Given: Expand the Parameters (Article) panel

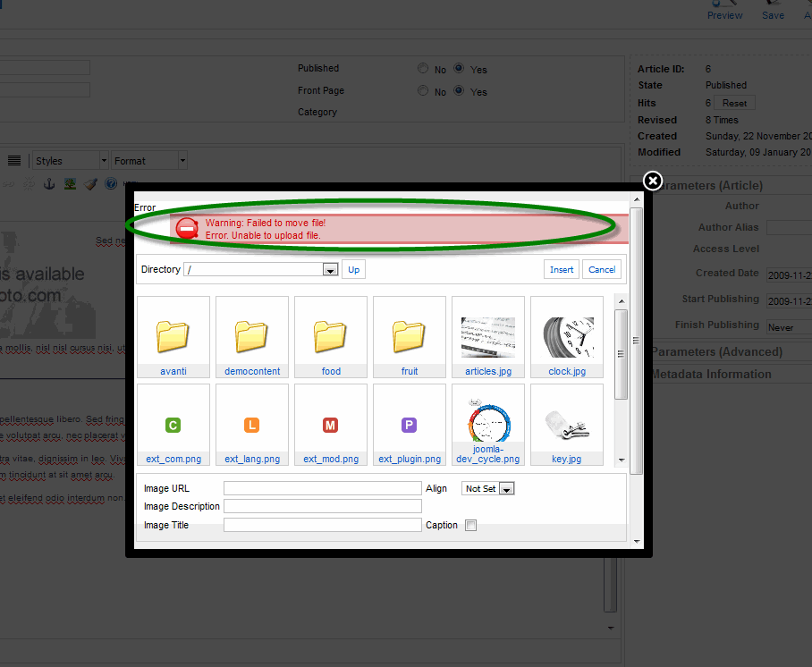Looking at the screenshot, I should (x=721, y=185).
